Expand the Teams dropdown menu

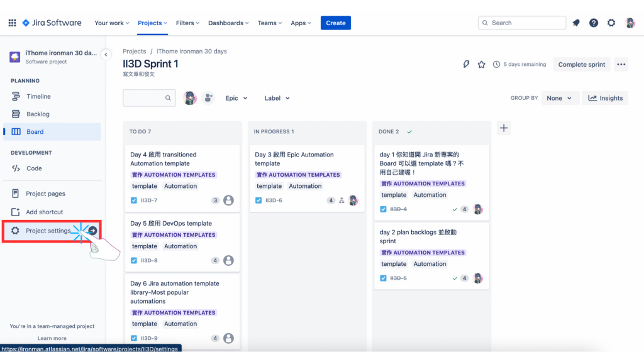coord(270,23)
